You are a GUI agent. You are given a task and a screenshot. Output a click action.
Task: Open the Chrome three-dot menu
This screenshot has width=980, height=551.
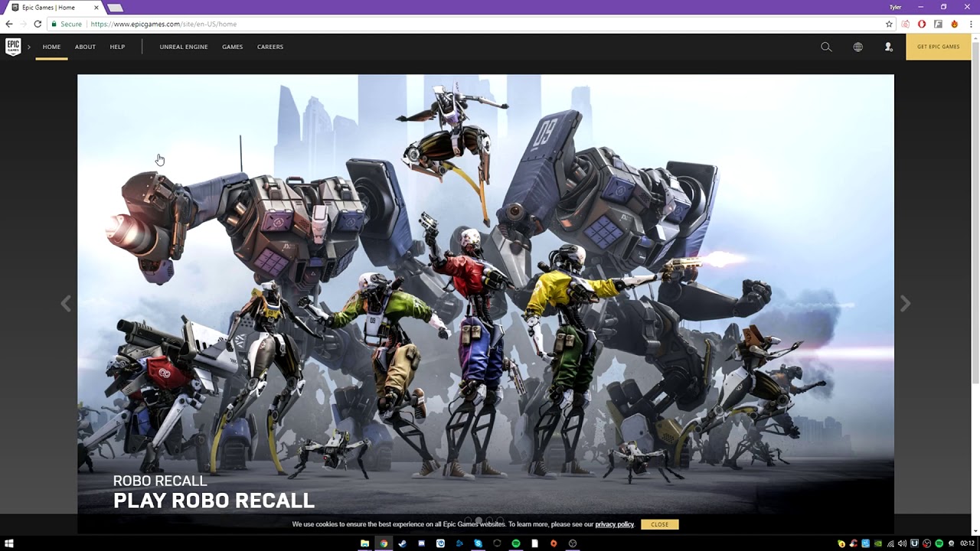click(970, 24)
